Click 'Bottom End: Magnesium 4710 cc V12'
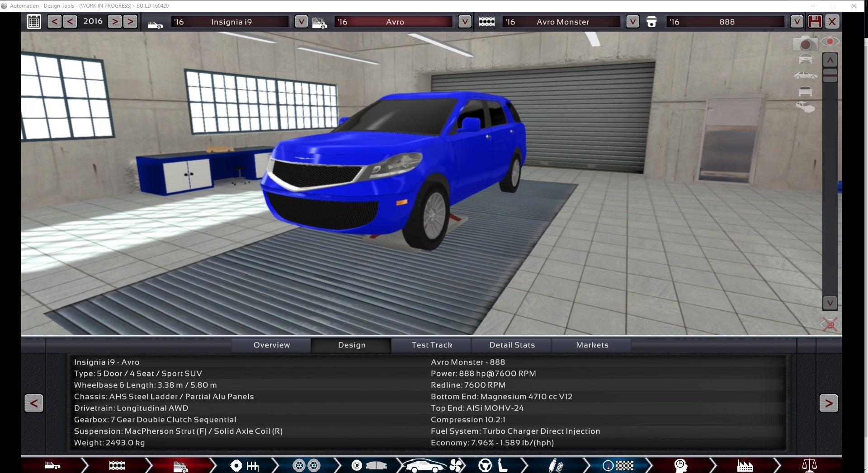Screen dimensions: 868x473 click(501, 397)
